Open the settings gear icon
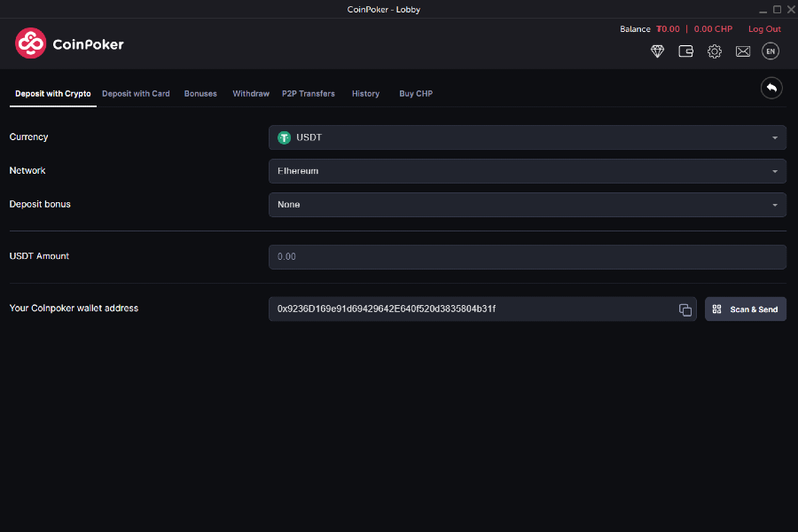Screen dimensions: 798x532 click(715, 51)
